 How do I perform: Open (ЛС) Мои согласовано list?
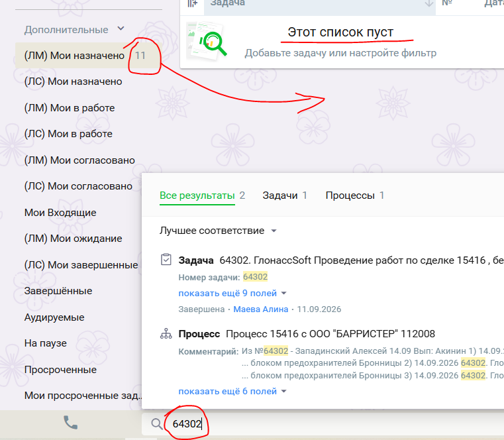tap(78, 186)
